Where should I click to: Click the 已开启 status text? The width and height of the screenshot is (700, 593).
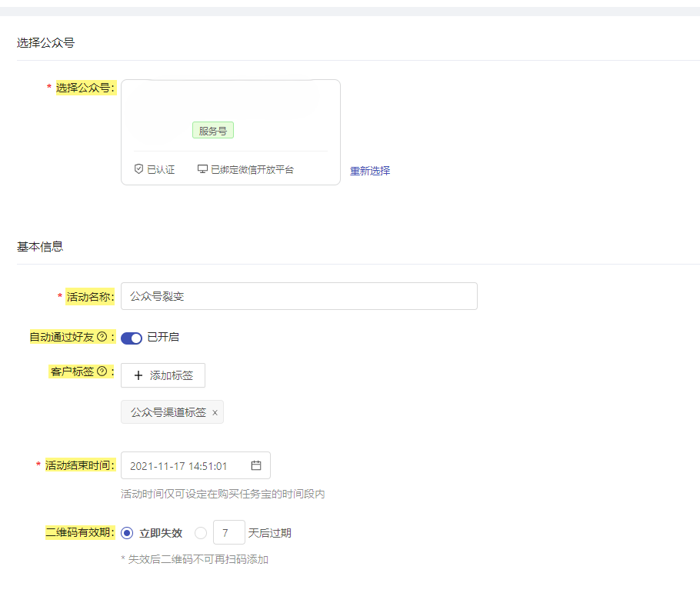tap(163, 337)
